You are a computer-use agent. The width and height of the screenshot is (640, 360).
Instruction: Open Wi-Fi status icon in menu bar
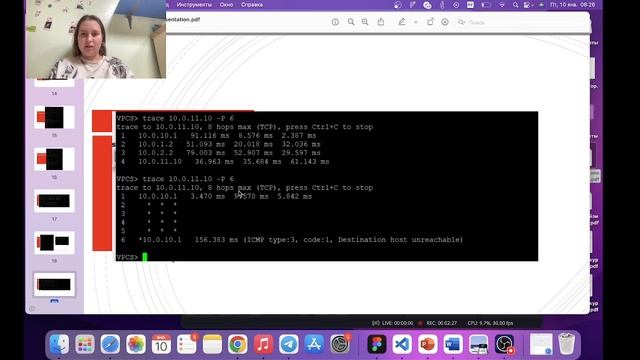502,5
